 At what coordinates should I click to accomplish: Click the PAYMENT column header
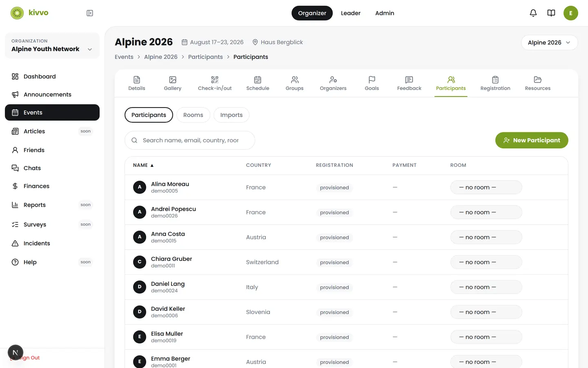pos(405,165)
